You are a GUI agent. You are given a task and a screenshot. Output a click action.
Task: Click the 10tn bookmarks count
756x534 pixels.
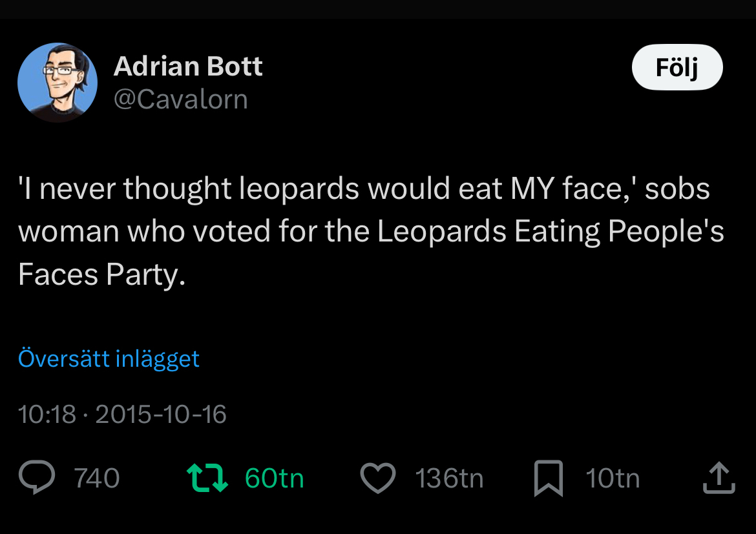click(x=613, y=478)
